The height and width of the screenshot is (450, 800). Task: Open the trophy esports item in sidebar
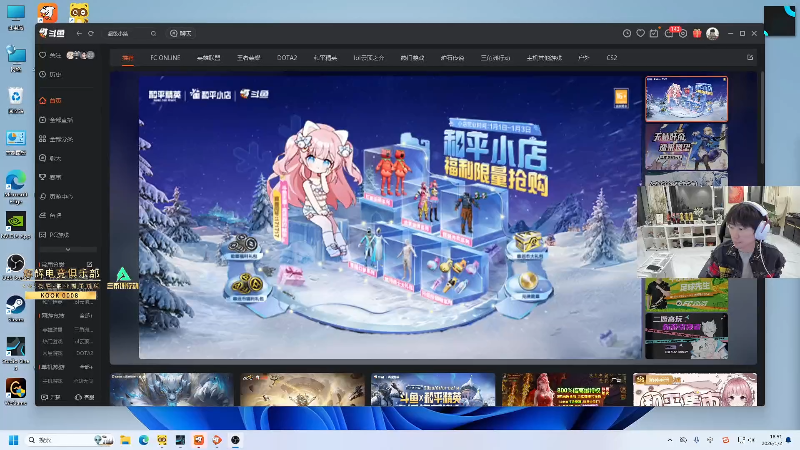pyautogui.click(x=50, y=177)
